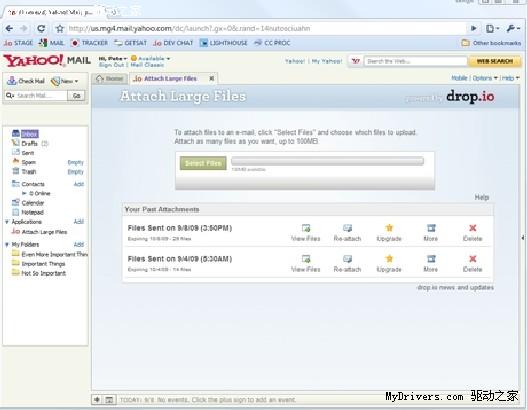
Task: Bookmark this page with the star icon
Action: coord(60,29)
